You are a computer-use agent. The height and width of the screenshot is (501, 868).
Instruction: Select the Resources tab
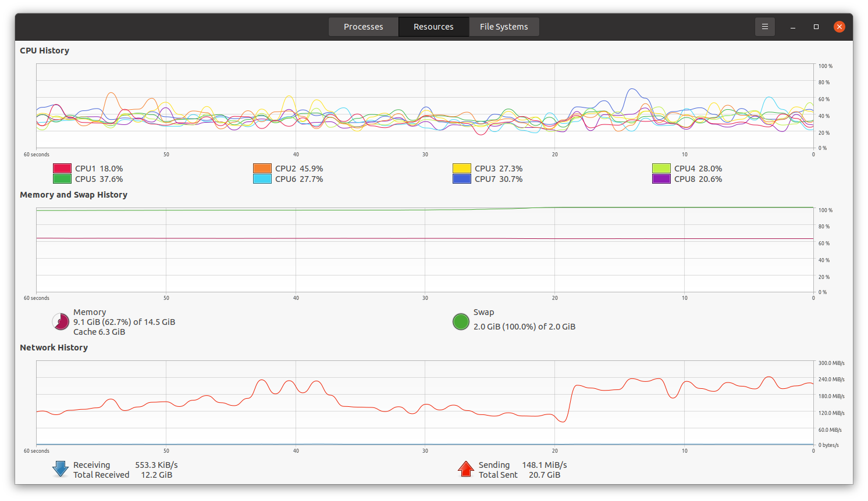point(433,27)
